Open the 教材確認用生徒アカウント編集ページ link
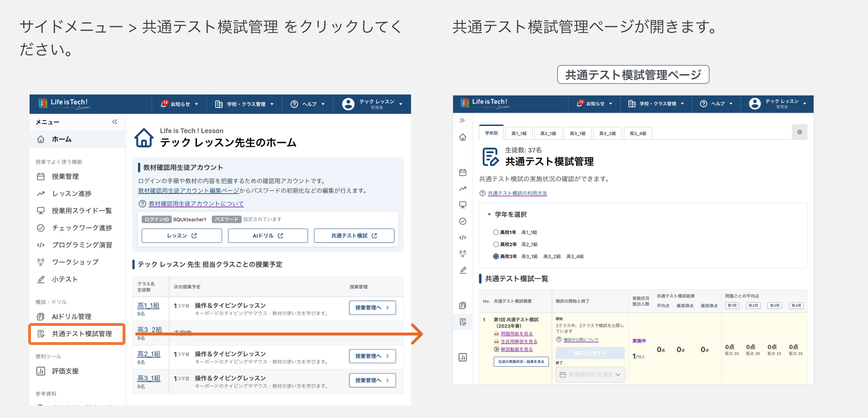 (188, 191)
